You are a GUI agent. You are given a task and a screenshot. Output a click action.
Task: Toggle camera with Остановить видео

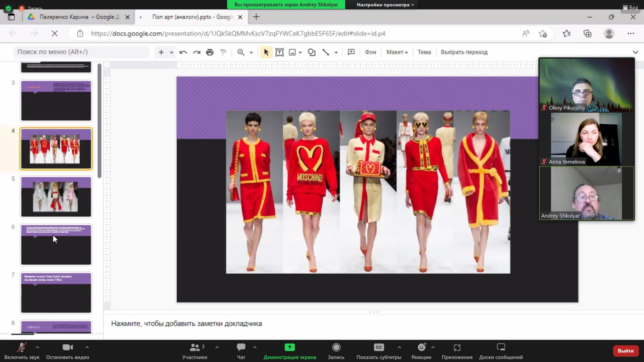pyautogui.click(x=68, y=351)
